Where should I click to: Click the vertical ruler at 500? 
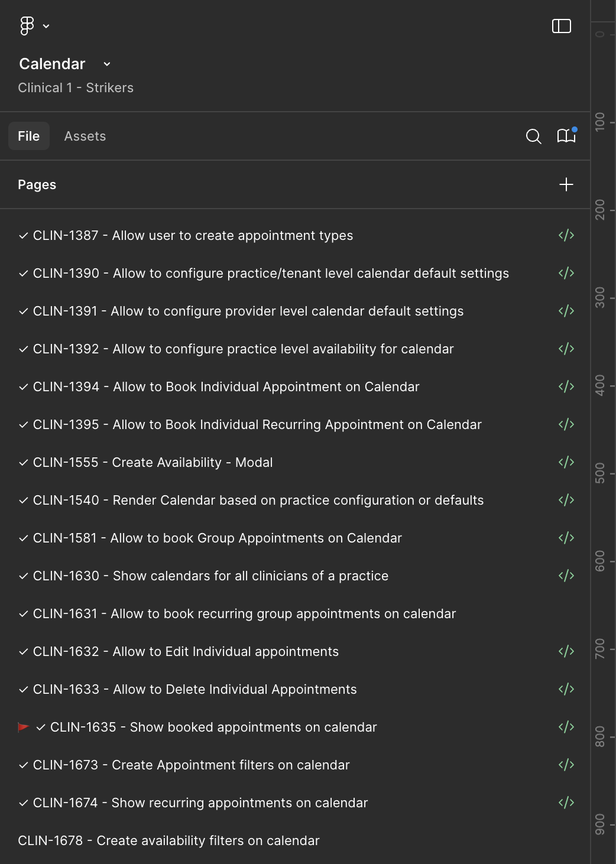[x=600, y=473]
